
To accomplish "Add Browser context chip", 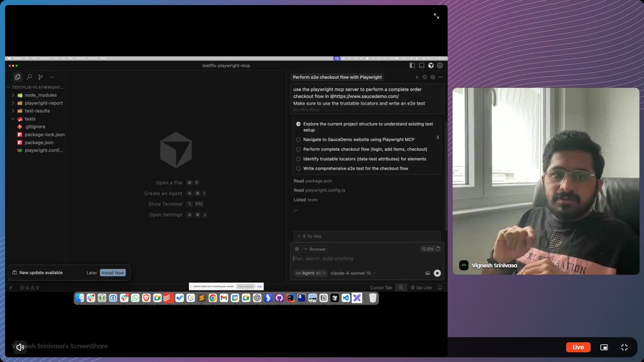I will point(315,249).
